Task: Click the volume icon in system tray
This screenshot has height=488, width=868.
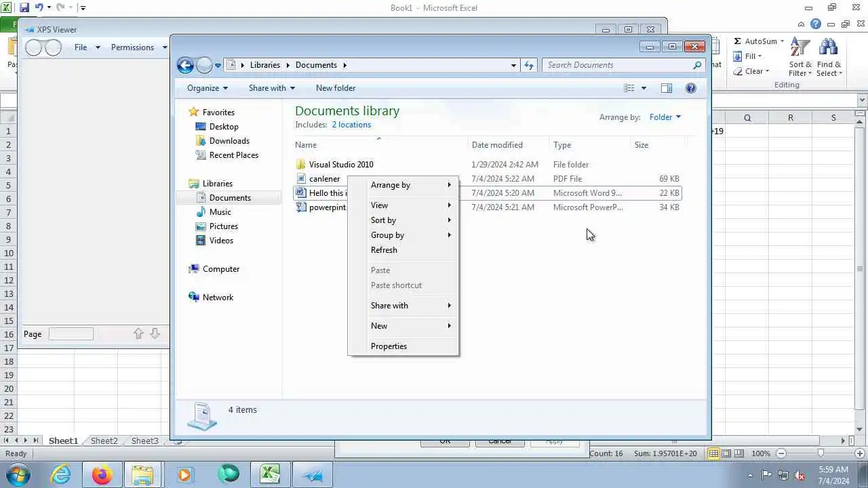Action: coord(800,475)
